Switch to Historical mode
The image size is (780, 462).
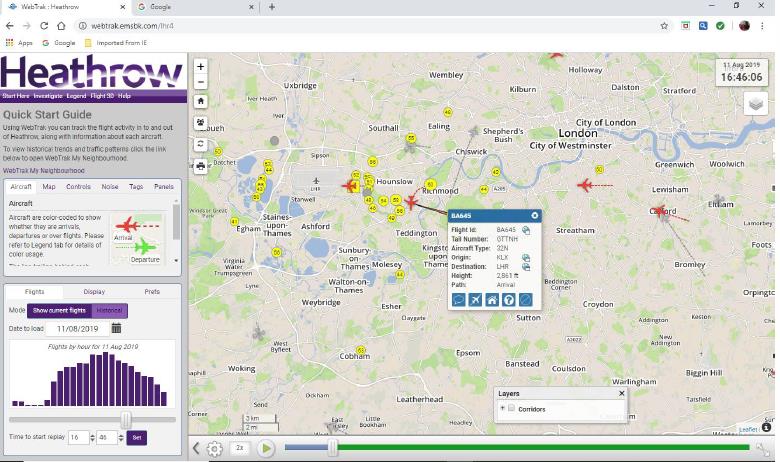(x=109, y=310)
